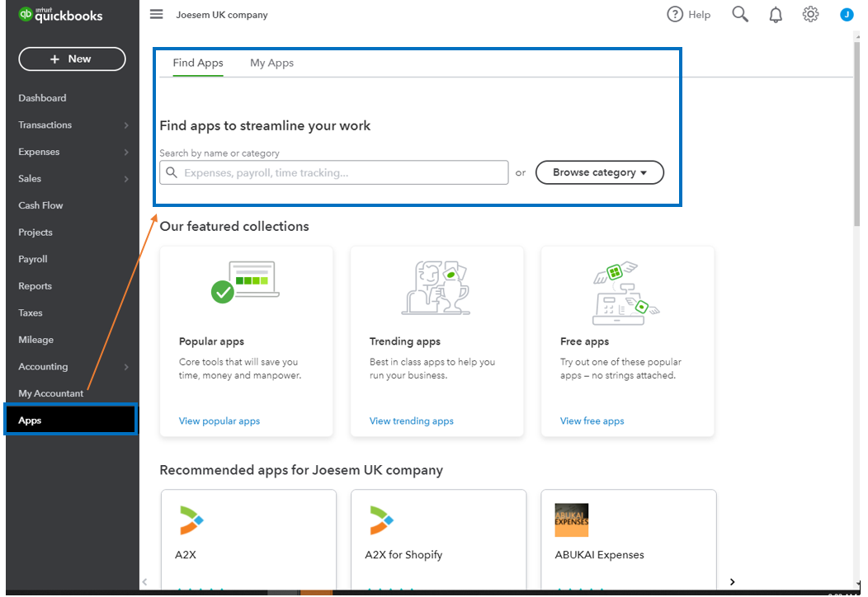Open the A2X for Shopify title

pos(403,555)
